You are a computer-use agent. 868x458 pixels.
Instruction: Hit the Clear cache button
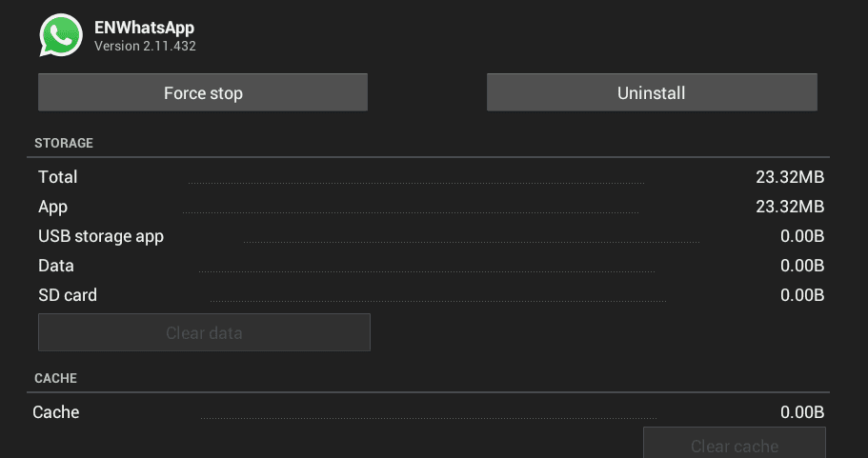[734, 446]
